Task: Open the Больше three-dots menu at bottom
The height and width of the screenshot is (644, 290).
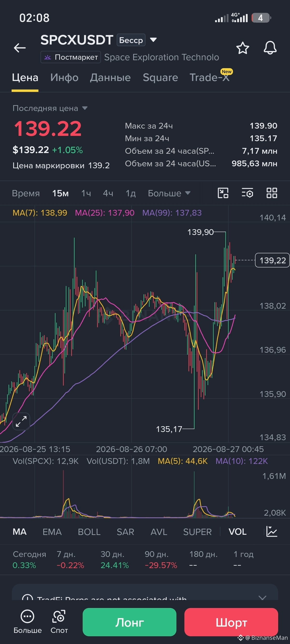Action: 28,622
